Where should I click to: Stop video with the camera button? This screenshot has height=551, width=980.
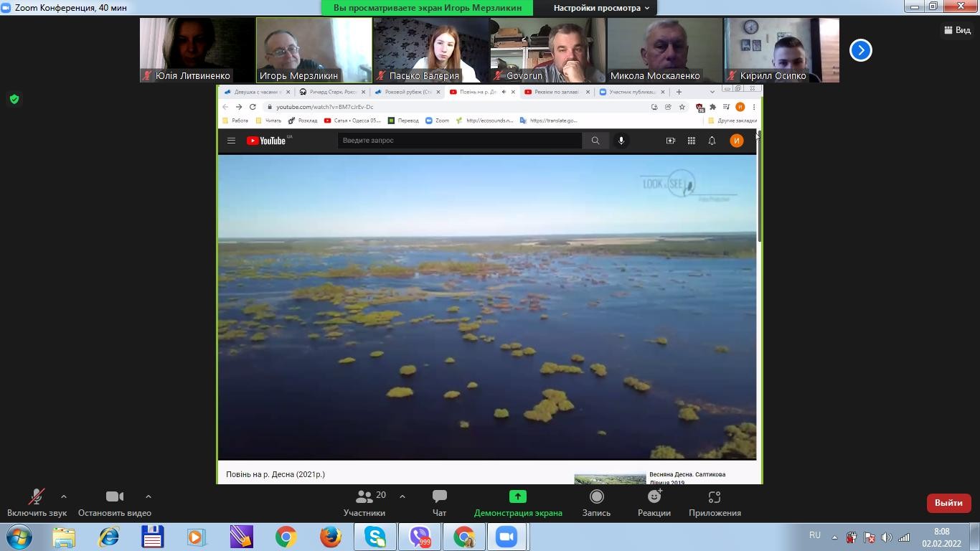[114, 497]
